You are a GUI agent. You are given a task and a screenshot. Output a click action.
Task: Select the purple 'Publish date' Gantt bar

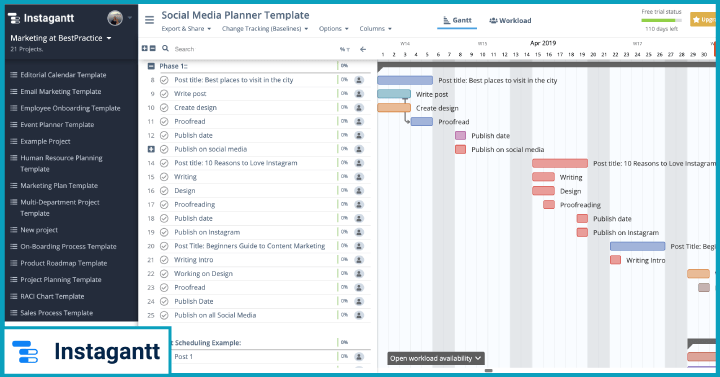coord(460,135)
